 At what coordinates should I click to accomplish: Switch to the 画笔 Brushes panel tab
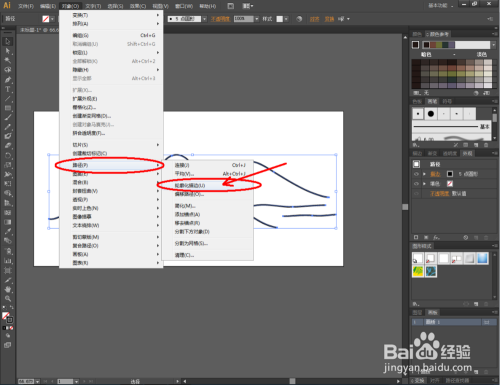432,101
